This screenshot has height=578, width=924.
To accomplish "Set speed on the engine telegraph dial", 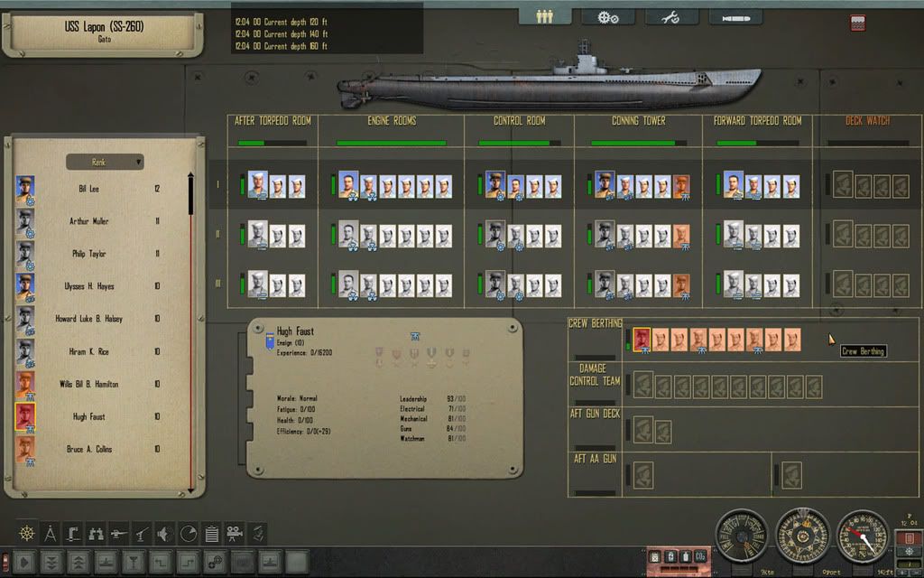I will point(742,536).
